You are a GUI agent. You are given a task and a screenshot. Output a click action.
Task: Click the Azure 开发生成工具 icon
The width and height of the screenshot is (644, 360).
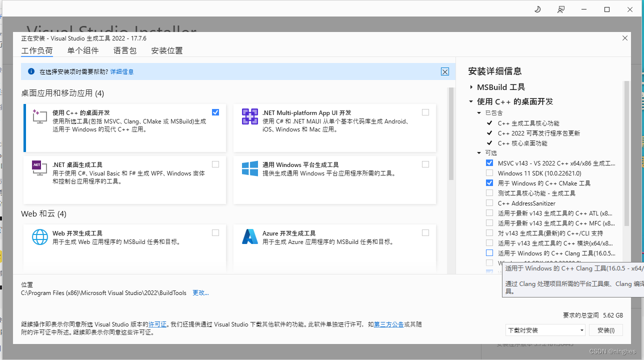point(249,237)
